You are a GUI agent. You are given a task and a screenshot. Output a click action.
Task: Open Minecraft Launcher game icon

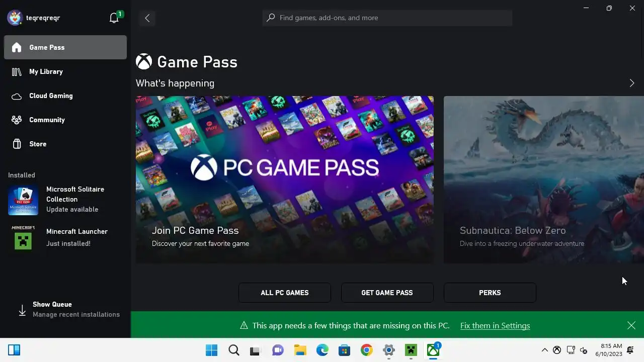click(x=23, y=238)
